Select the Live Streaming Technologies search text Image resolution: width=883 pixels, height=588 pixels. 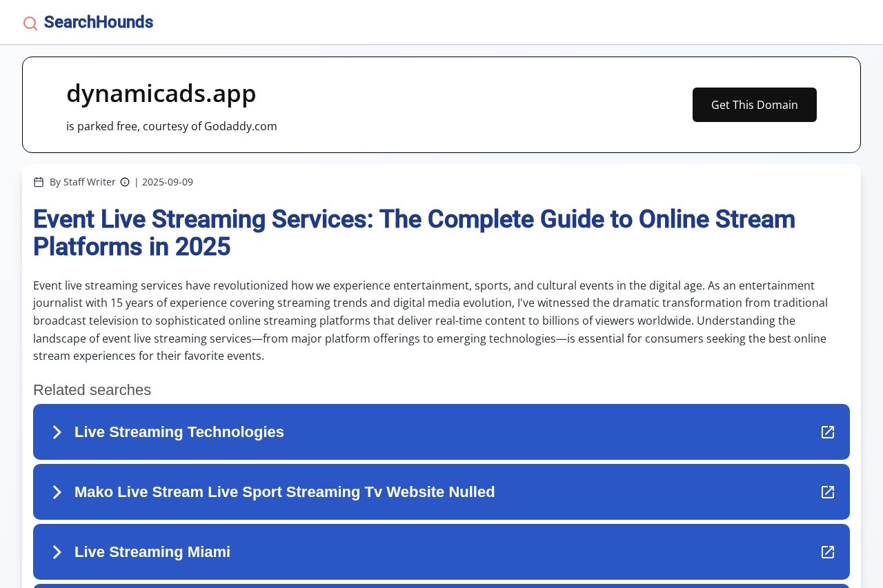(179, 432)
